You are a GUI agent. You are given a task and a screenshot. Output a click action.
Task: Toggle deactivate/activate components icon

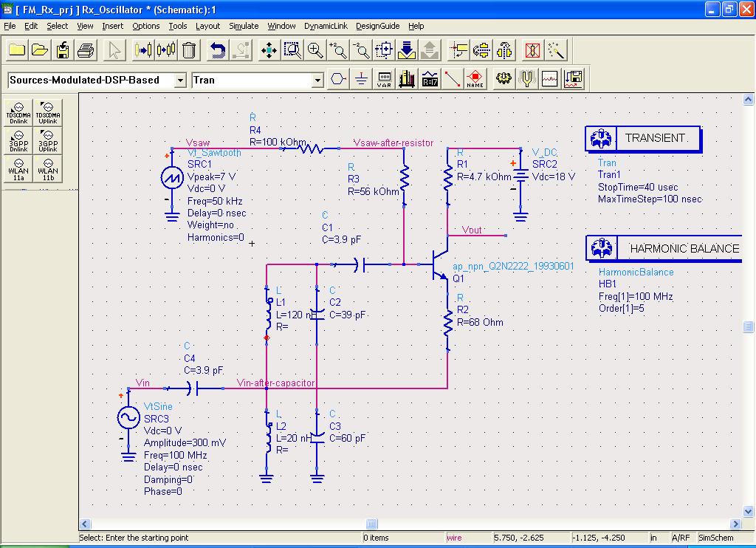533,50
